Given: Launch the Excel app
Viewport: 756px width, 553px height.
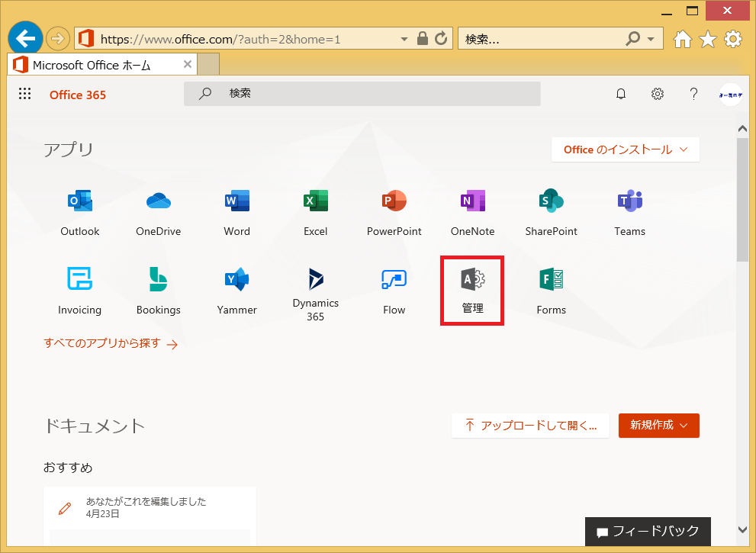Looking at the screenshot, I should pyautogui.click(x=315, y=212).
